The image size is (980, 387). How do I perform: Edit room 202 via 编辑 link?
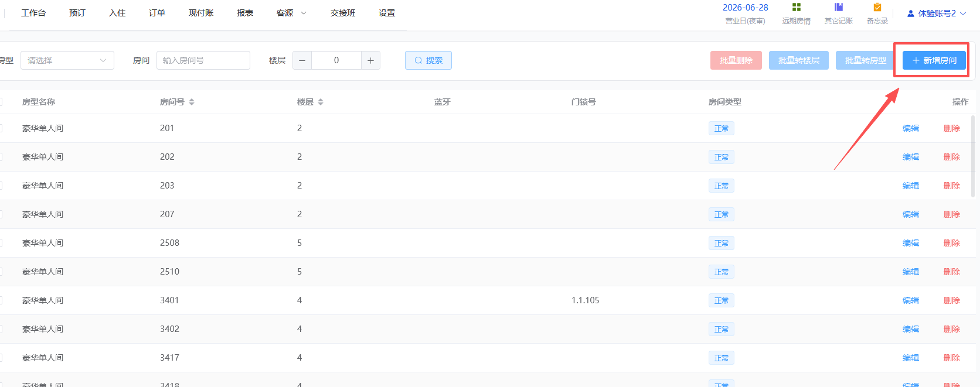coord(911,157)
